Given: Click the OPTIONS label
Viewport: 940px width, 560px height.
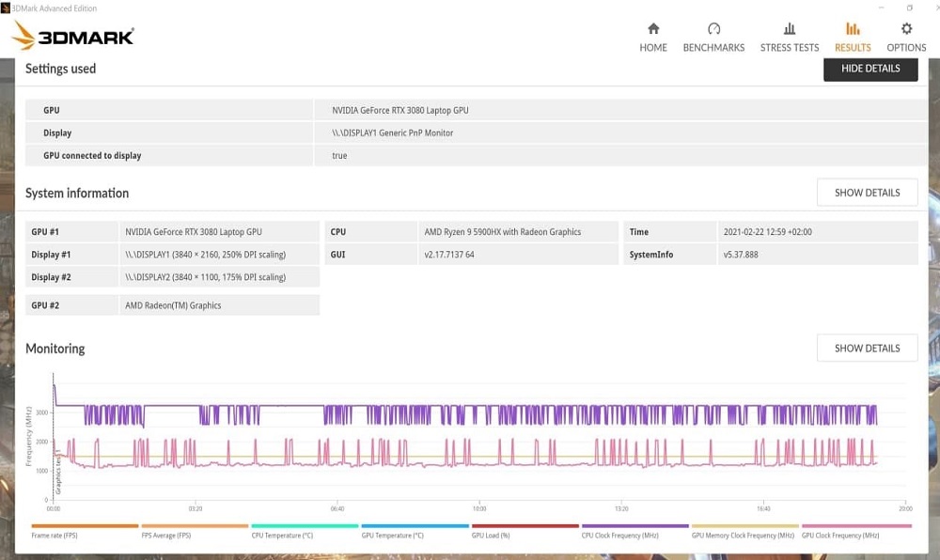Looking at the screenshot, I should [x=906, y=47].
